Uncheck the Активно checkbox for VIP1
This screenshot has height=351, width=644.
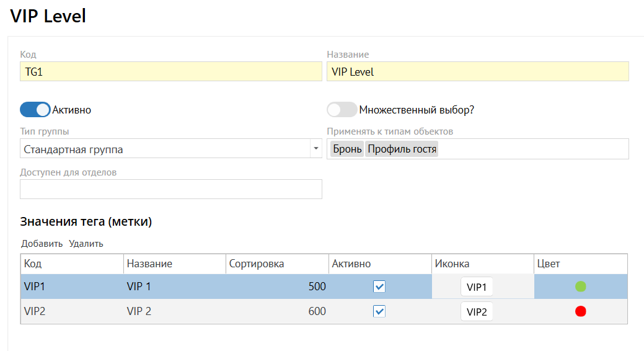coord(379,287)
